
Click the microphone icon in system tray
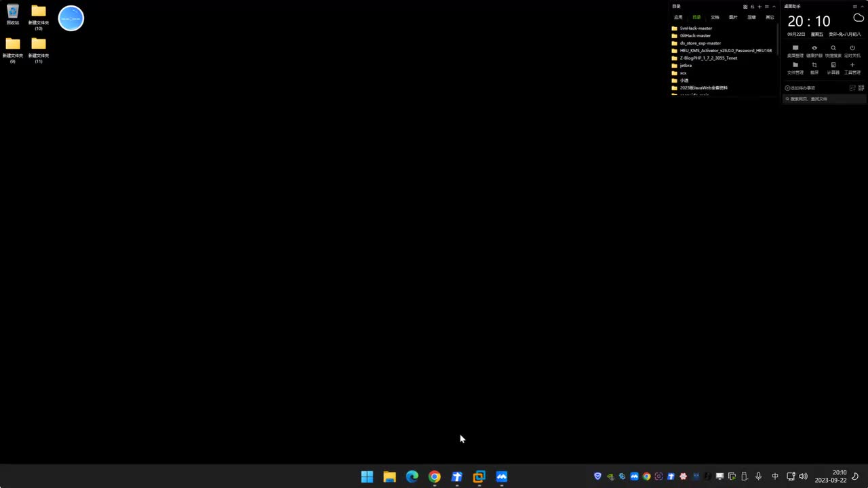pos(758,476)
